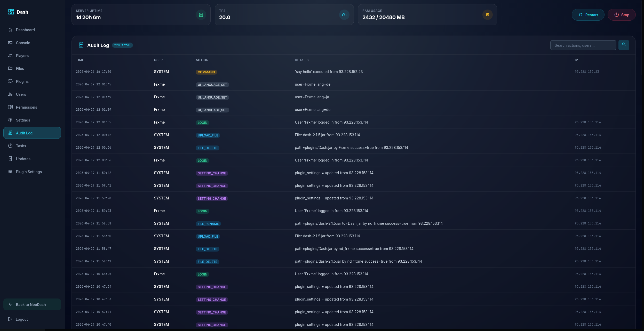This screenshot has width=644, height=331.
Task: Click the 'user=Frxme lang=ja' details
Action: tap(312, 97)
